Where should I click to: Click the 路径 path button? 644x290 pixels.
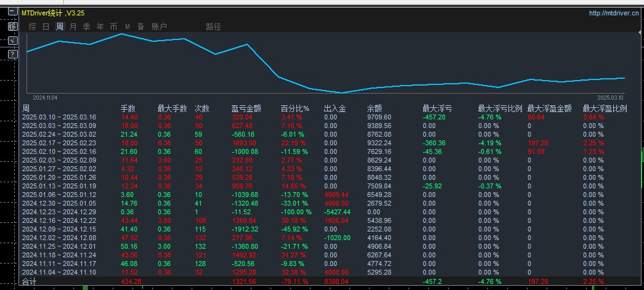(214, 26)
